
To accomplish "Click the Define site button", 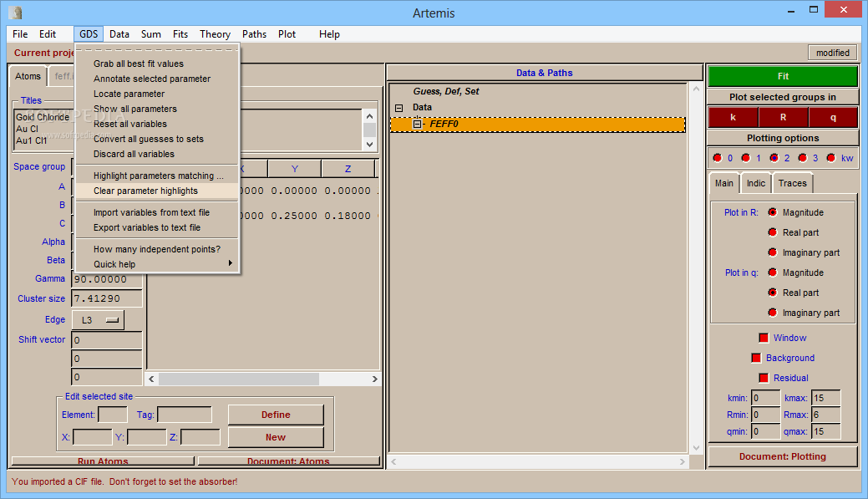I will 276,415.
